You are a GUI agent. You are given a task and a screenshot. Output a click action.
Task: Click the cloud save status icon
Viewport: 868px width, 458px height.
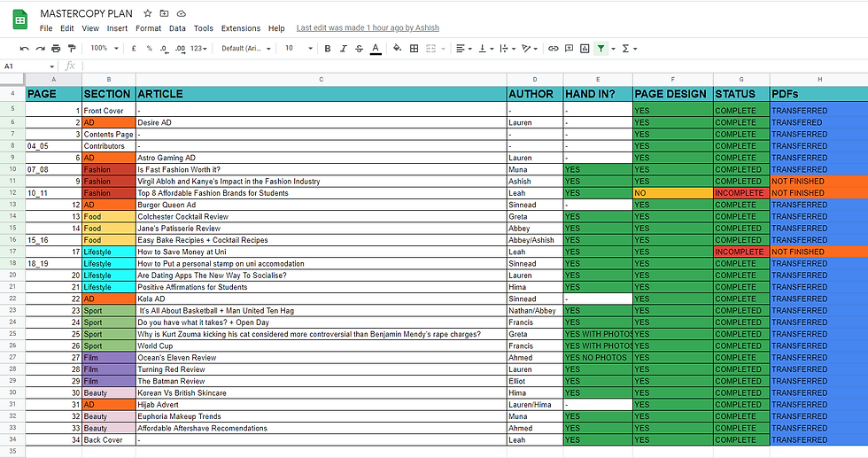(181, 13)
